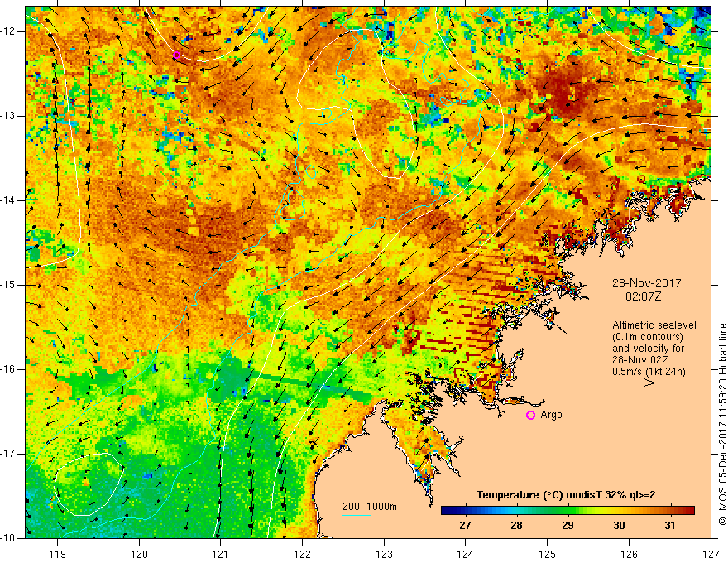Viewport: 728px width, 563px height.
Task: Click longitude label 123 on bottom axis
Action: [384, 554]
